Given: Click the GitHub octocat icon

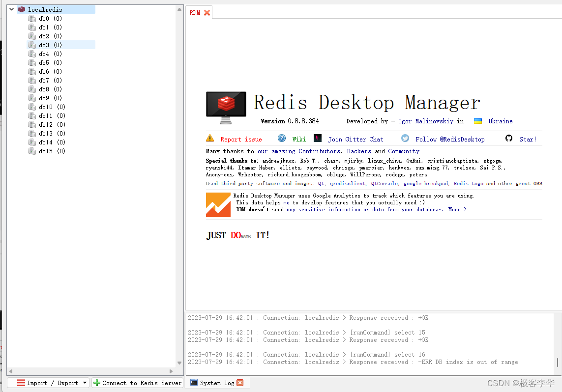Looking at the screenshot, I should click(x=508, y=138).
